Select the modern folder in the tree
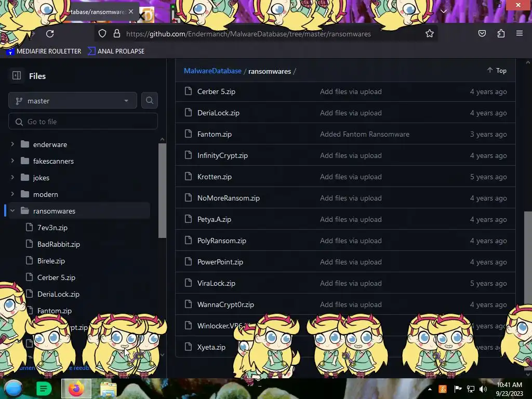The width and height of the screenshot is (532, 399). (x=46, y=194)
